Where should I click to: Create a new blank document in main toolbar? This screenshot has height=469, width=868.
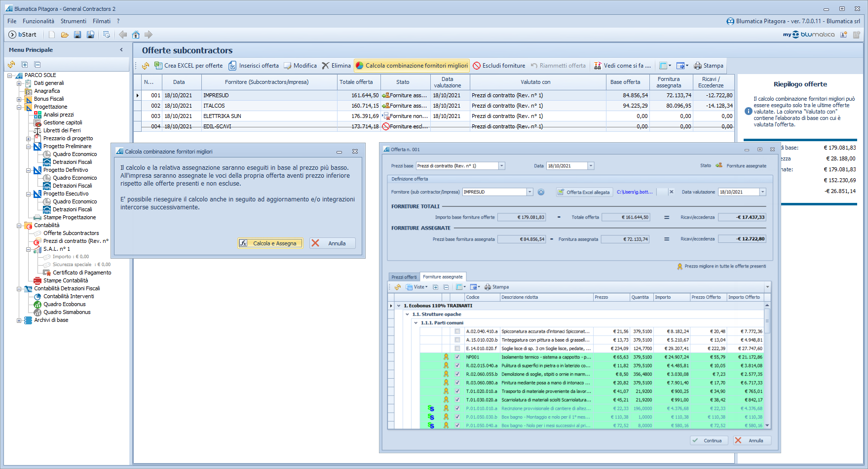coord(52,35)
